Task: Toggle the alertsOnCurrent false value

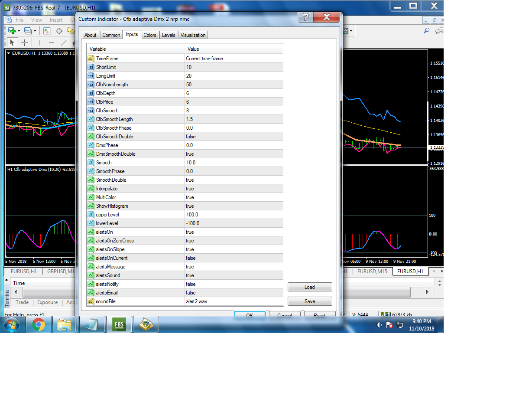Action: click(x=234, y=258)
